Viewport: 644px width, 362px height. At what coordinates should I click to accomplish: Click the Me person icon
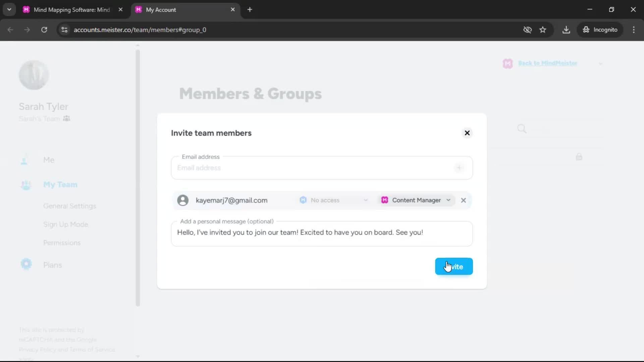coord(24,160)
